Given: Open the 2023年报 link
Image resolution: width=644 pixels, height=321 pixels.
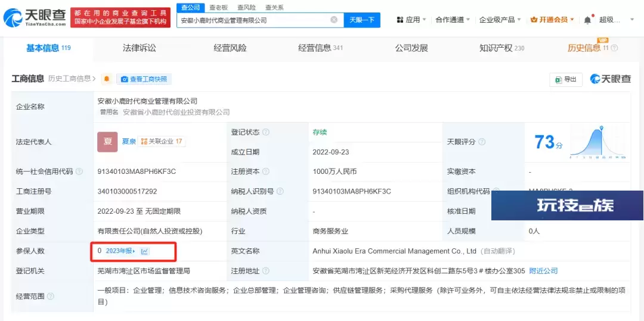Looking at the screenshot, I should click(x=120, y=251).
